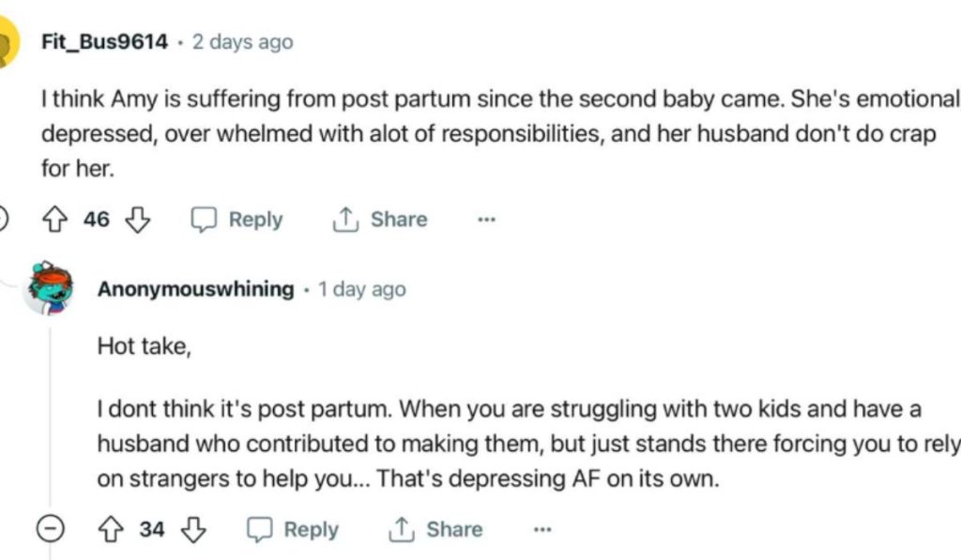Downvote Fit_Bus9614's comment
Image resolution: width=961 pixels, height=560 pixels.
click(x=138, y=219)
